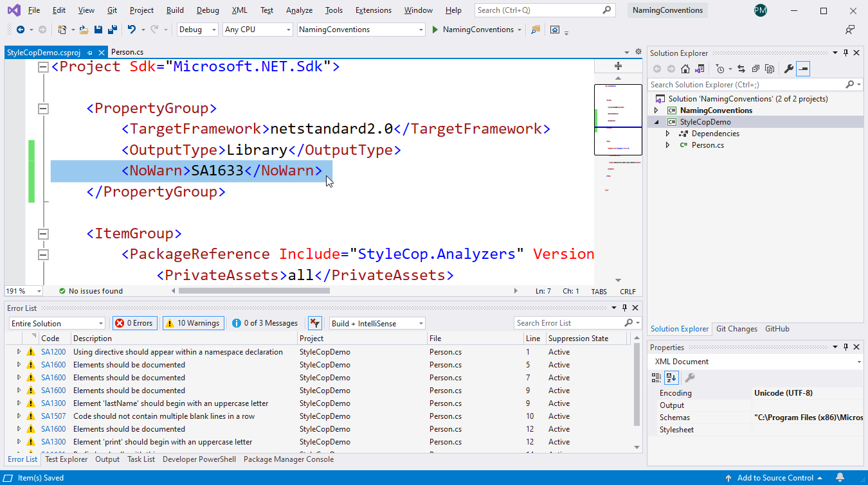Open the Debug configuration dropdown
This screenshot has width=868, height=485.
click(197, 30)
